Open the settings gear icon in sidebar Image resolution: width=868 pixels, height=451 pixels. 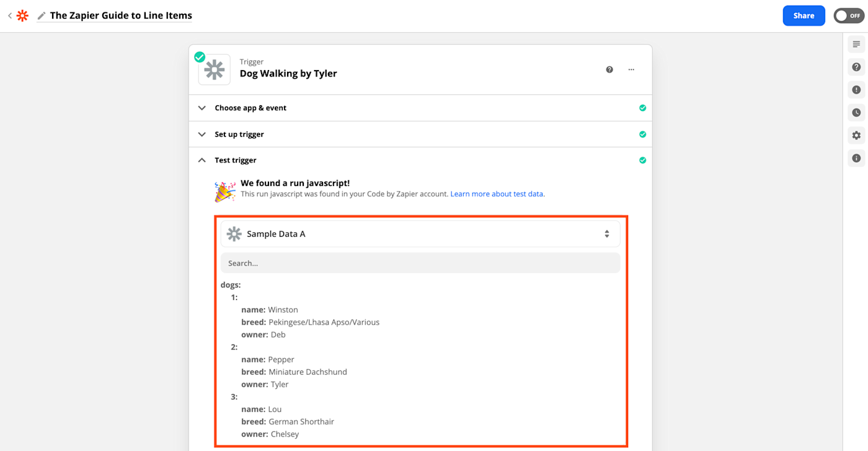[x=856, y=135]
